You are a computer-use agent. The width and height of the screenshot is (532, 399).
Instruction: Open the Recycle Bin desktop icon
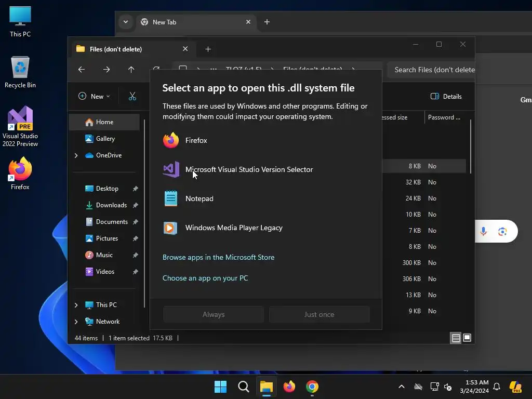(x=20, y=72)
